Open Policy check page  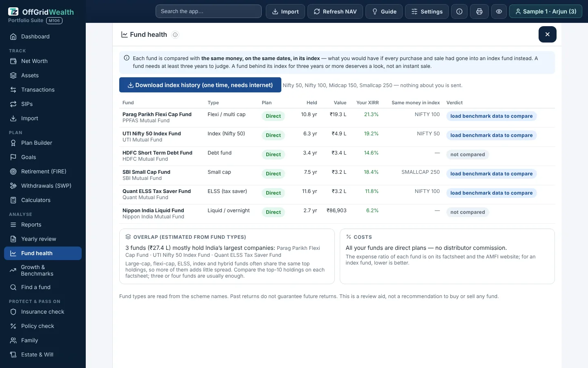coord(43,326)
